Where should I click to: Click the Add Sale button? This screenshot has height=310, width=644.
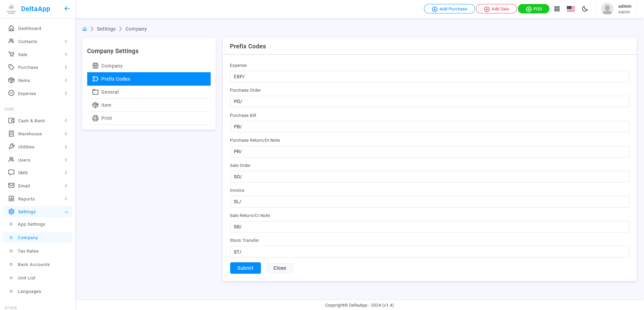pyautogui.click(x=496, y=9)
